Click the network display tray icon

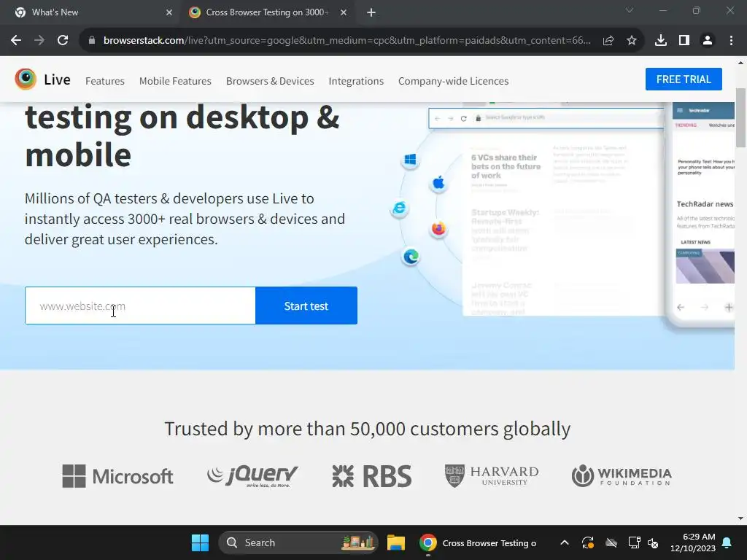[x=634, y=542]
